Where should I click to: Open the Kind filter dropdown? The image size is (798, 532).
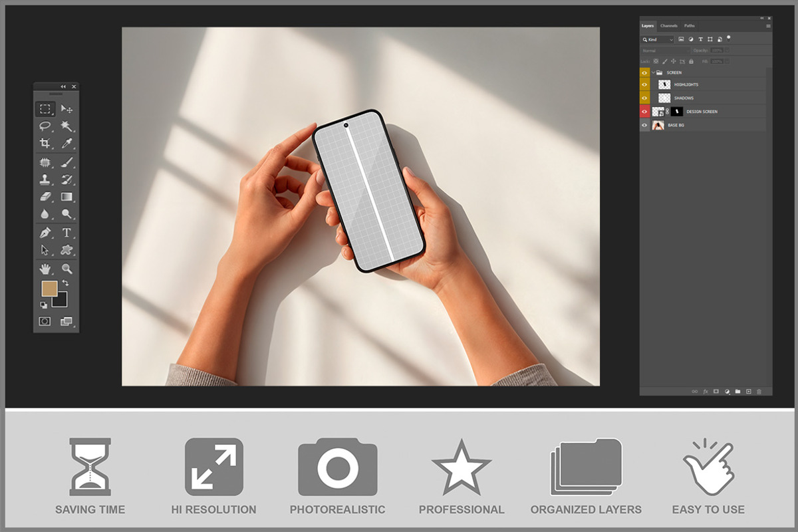658,40
